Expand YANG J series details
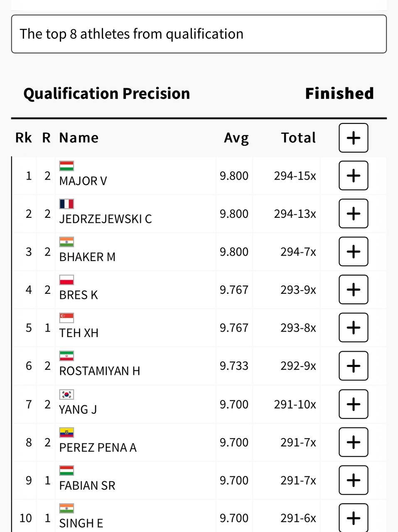Image resolution: width=398 pixels, height=532 pixels. click(x=353, y=404)
